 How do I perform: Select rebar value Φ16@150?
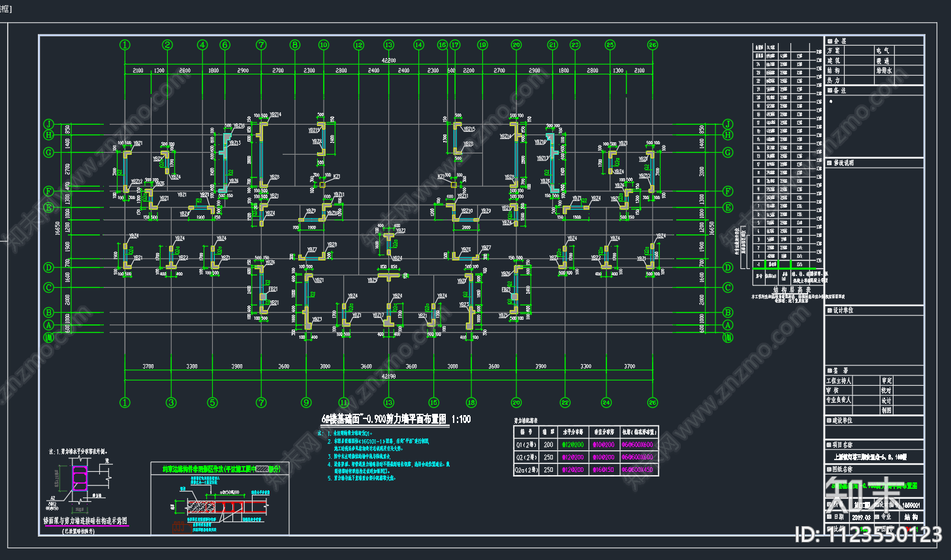[604, 470]
